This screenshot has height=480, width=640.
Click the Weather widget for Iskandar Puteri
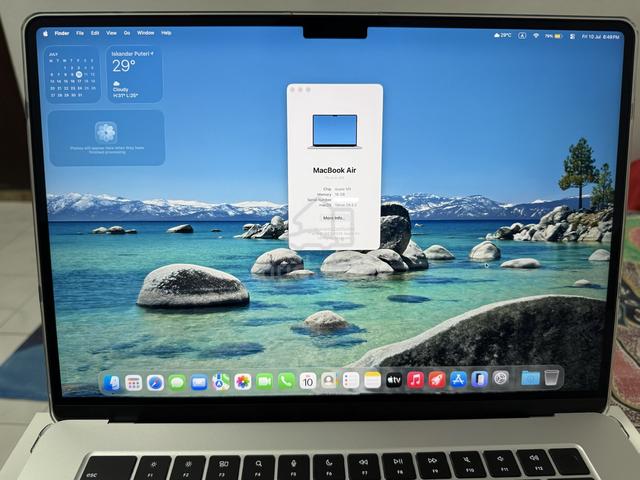coord(134,74)
